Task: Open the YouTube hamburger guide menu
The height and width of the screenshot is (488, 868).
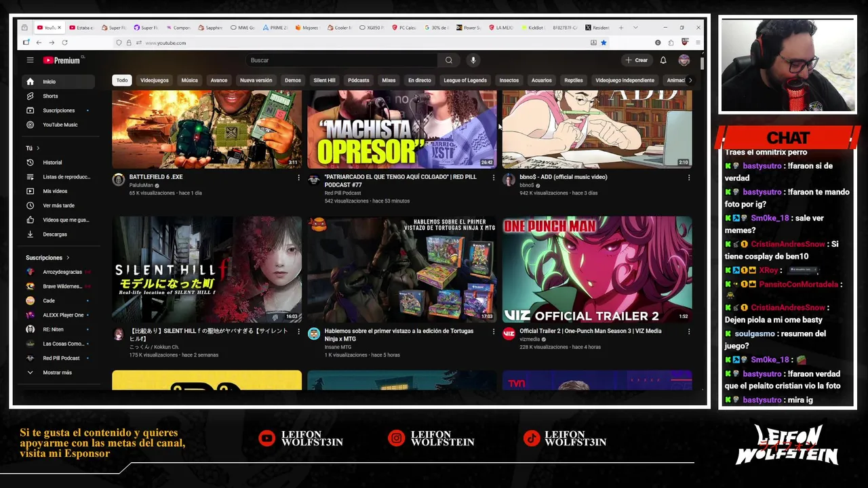Action: tap(30, 60)
